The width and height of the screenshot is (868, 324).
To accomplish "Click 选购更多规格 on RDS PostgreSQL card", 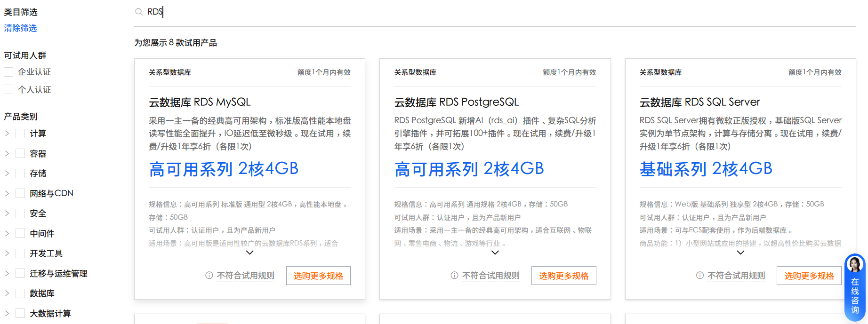I will [564, 276].
